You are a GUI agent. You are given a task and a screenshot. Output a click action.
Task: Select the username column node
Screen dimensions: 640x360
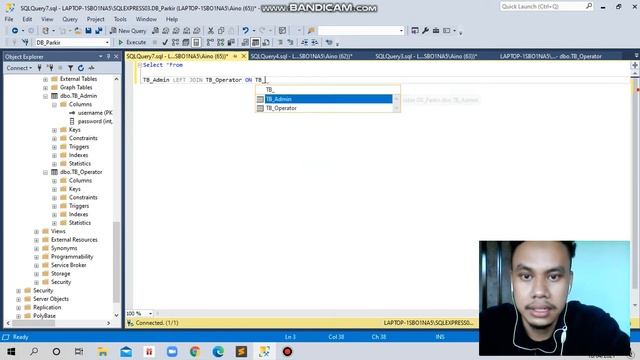coord(95,113)
